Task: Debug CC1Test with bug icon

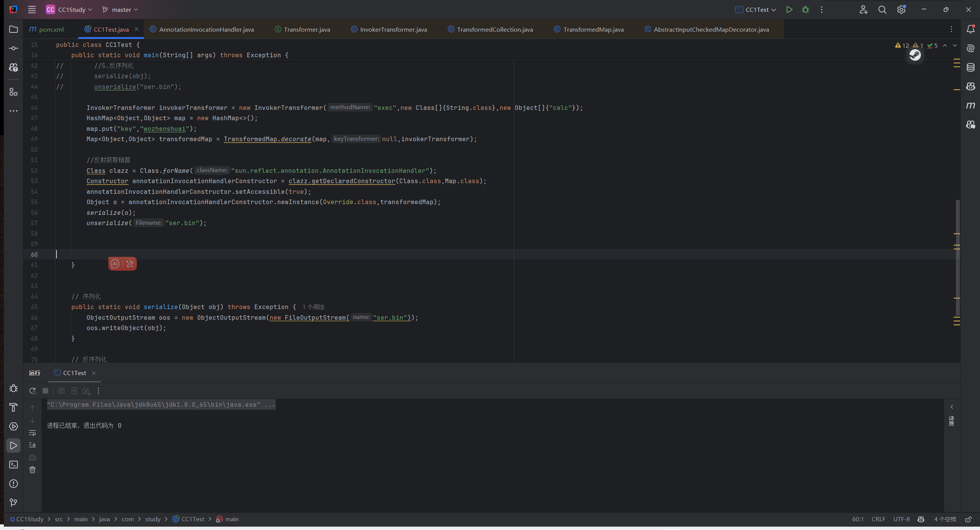Action: (805, 10)
